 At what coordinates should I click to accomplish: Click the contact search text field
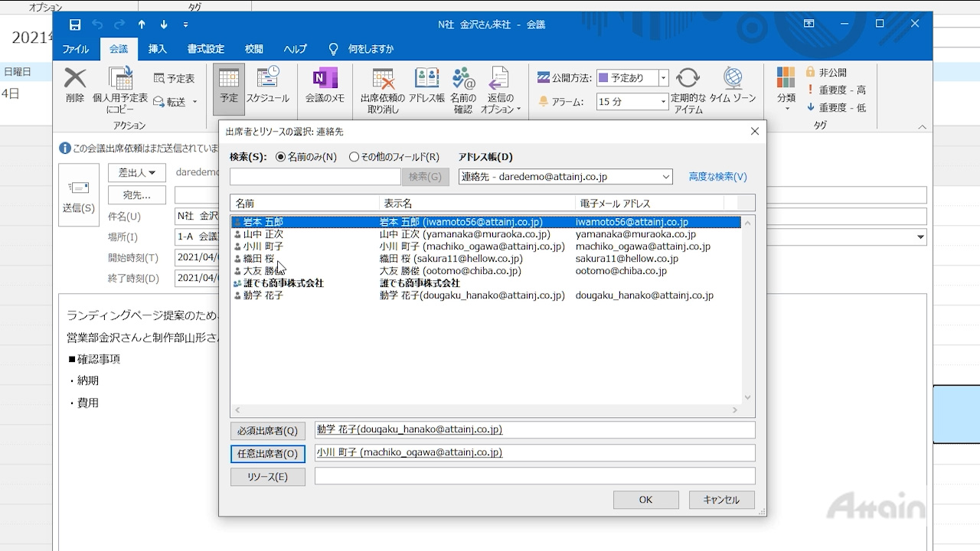click(x=315, y=177)
